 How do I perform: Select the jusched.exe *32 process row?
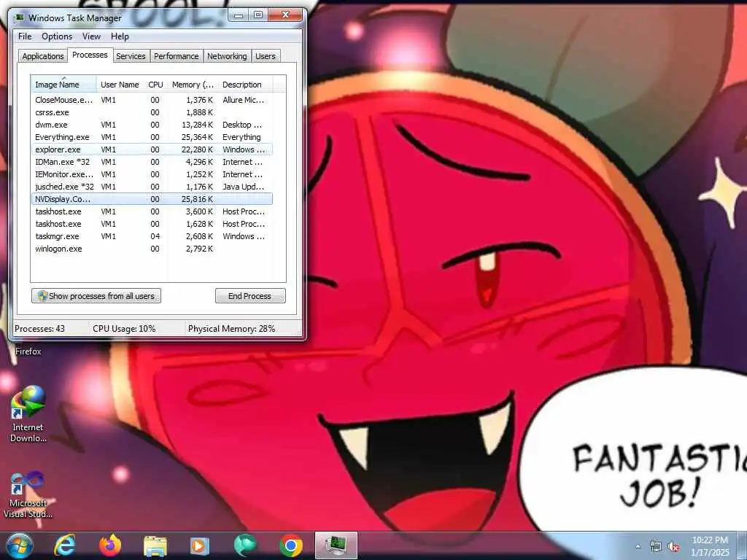[x=152, y=187]
